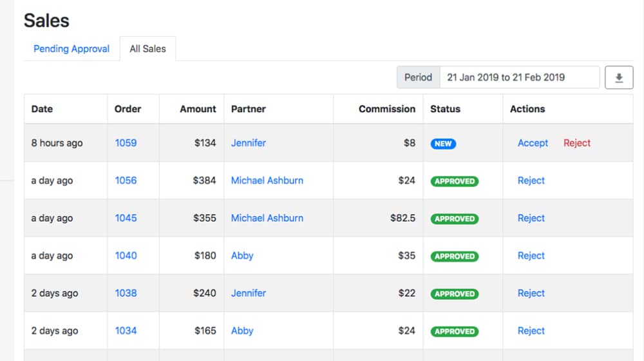View order 1045
This screenshot has width=644, height=361.
click(x=126, y=218)
